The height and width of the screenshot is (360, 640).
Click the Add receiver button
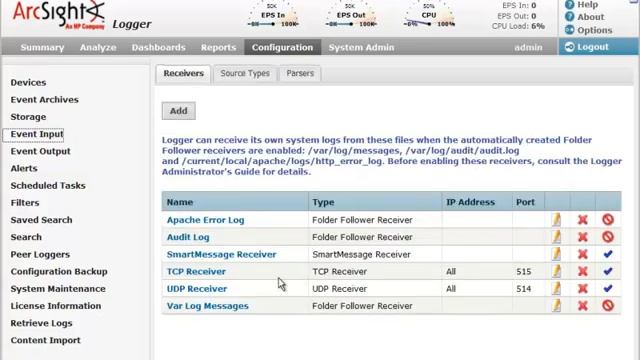tap(178, 111)
